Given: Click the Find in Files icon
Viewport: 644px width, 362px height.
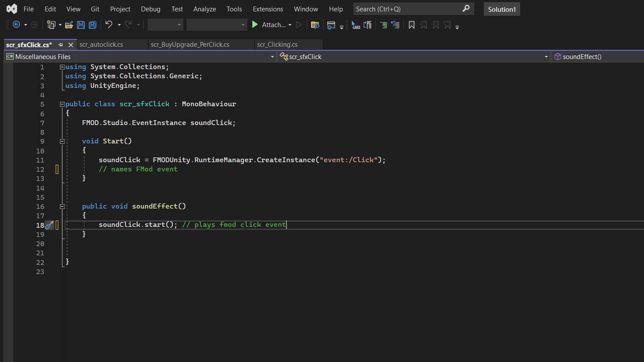Looking at the screenshot, I should [x=315, y=25].
